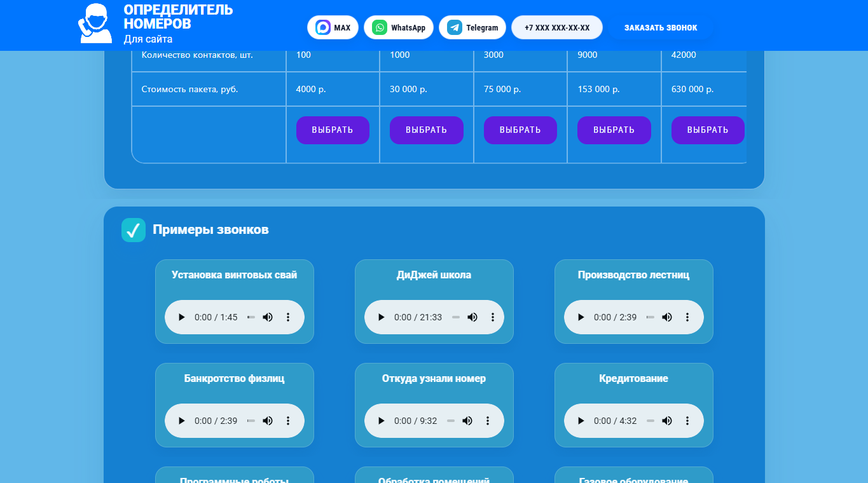The height and width of the screenshot is (483, 868).
Task: Open three-dot menu of Кредитование audio
Action: (687, 421)
